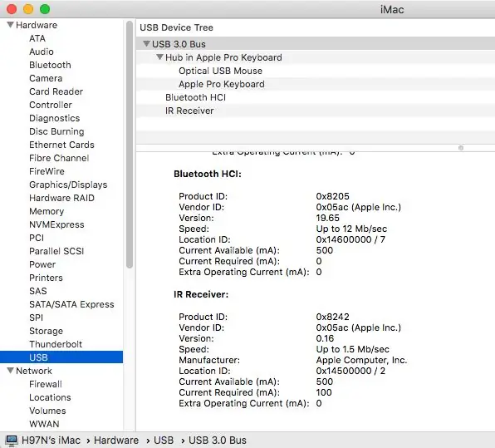
Task: Click the sidebar vertical scrollbar thumb
Action: click(x=129, y=145)
